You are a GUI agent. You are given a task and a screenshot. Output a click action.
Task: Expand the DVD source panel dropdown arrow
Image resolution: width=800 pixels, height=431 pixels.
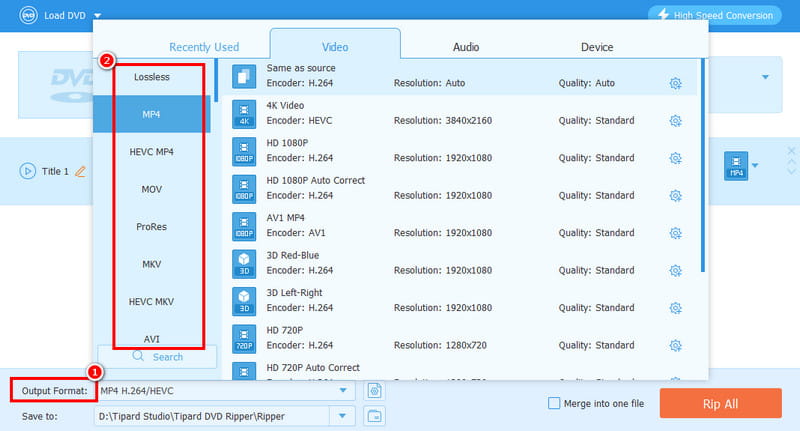[x=765, y=77]
